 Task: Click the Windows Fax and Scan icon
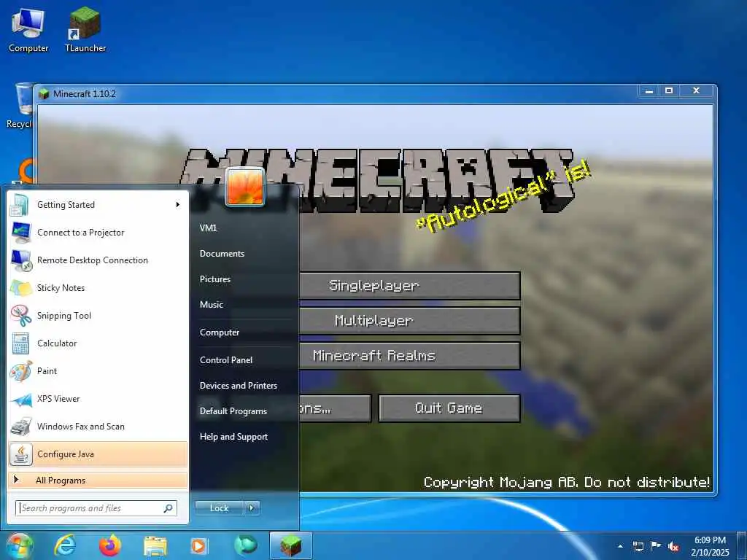20,427
